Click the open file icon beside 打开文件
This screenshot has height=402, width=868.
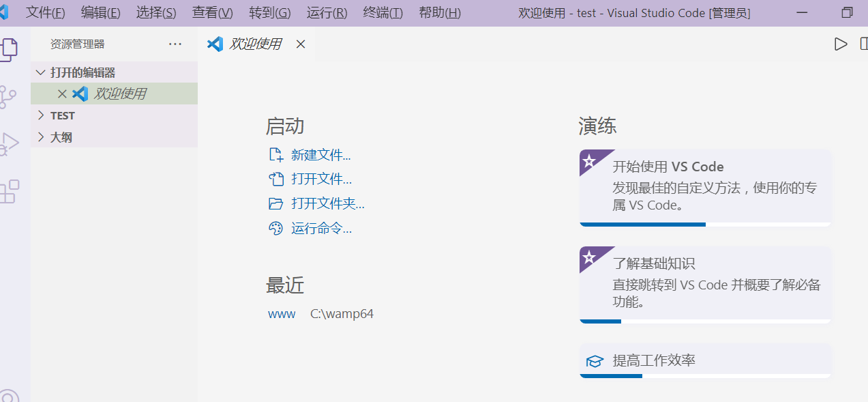click(275, 180)
